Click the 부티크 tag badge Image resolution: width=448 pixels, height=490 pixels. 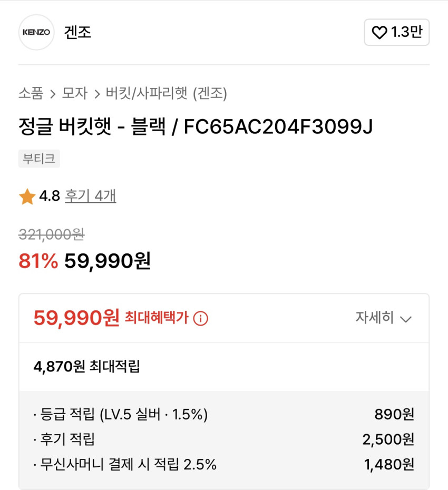pos(39,159)
